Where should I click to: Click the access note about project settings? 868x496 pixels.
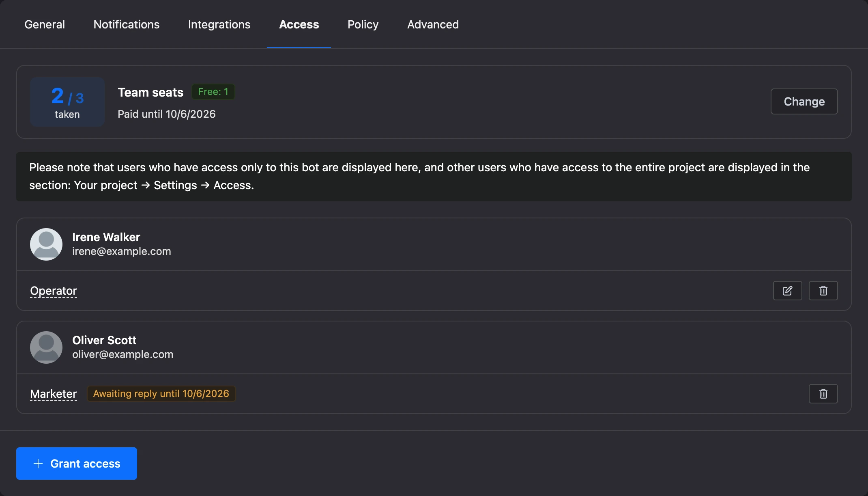point(434,177)
